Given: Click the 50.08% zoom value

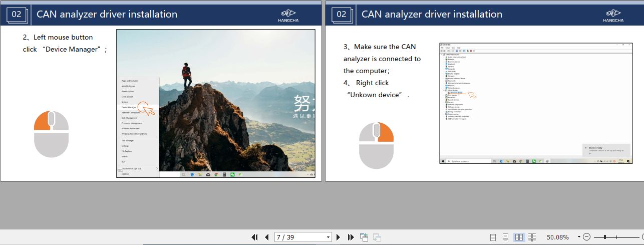Looking at the screenshot, I should (x=558, y=237).
